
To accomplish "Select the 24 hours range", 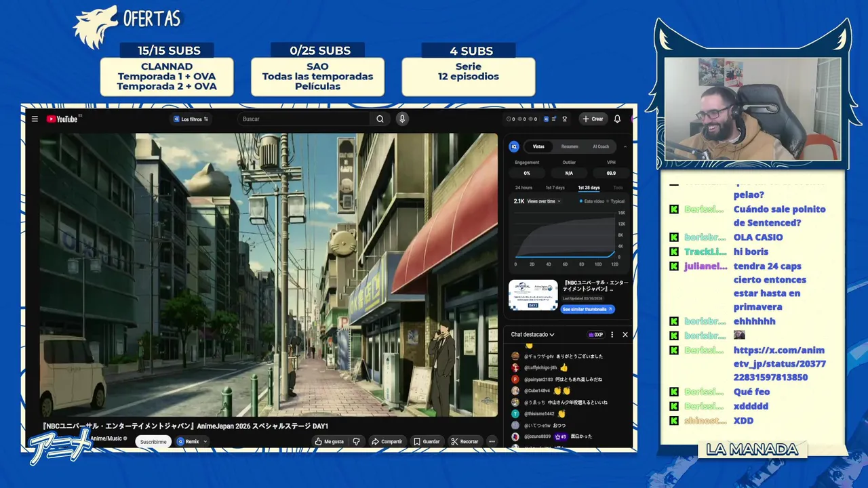I will tap(524, 188).
